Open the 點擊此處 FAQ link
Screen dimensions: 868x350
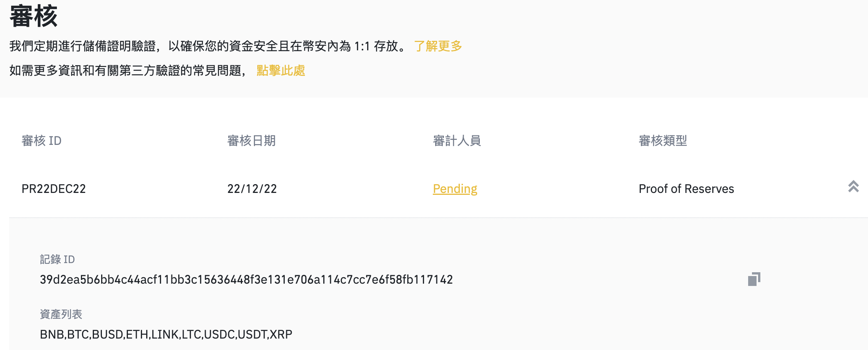(281, 71)
